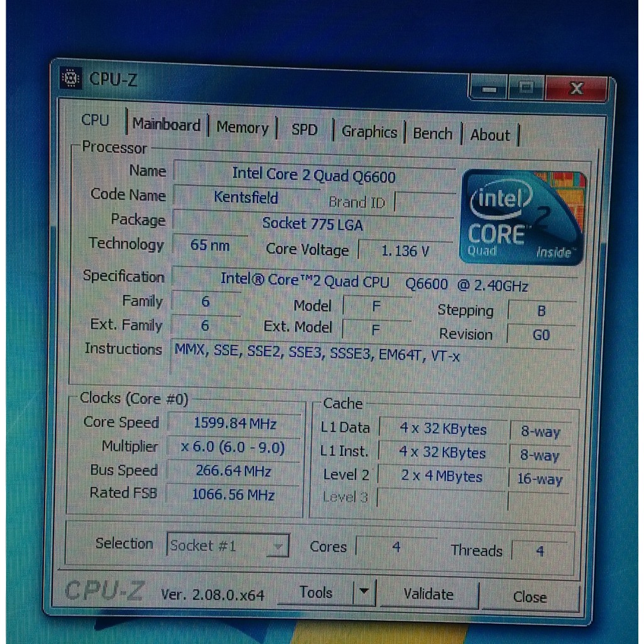This screenshot has height=644, width=644.
Task: Click the L1 Data 4 x 32 KBytes value
Action: (x=443, y=429)
